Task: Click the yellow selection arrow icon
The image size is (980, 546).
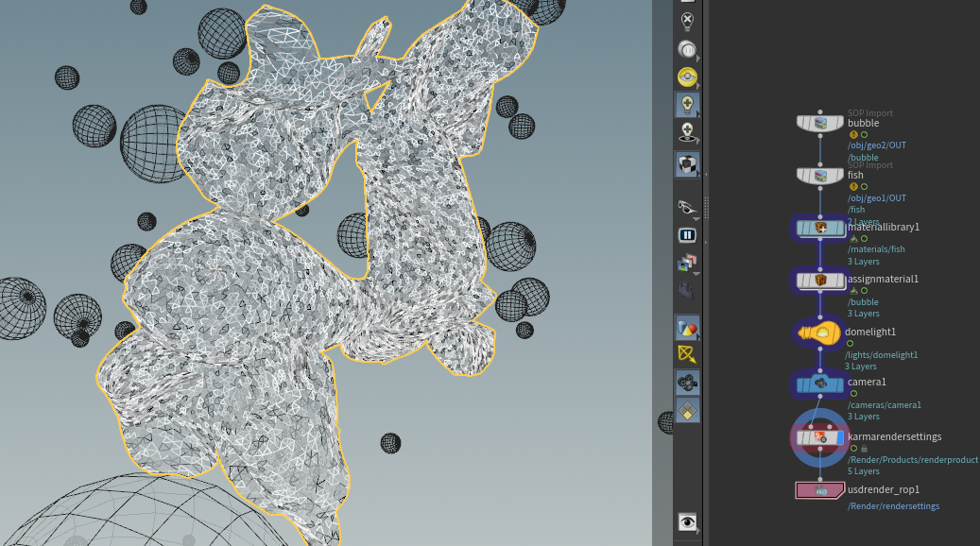Action: coord(686,354)
